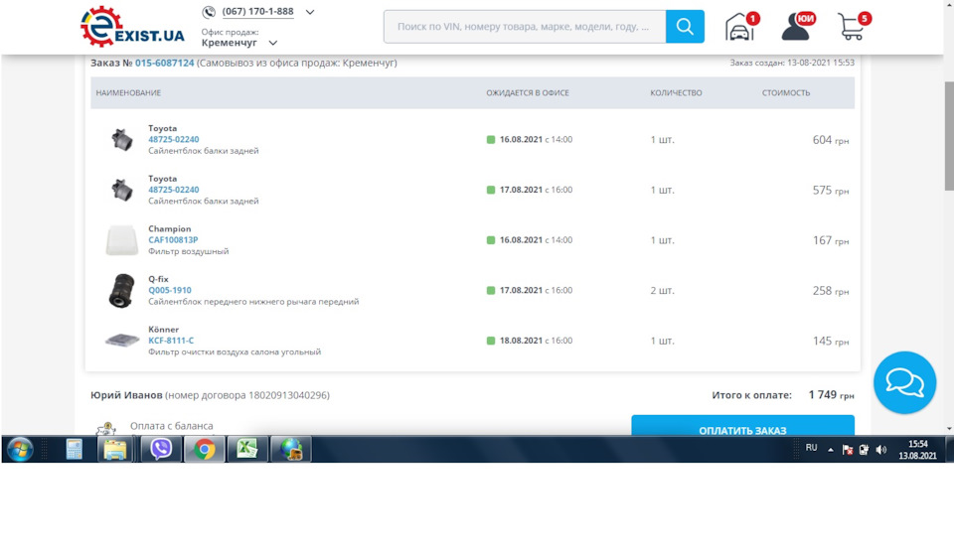This screenshot has width=954, height=560.
Task: Click the 575 грн Toyota bushing thumbnail
Action: coord(121,191)
